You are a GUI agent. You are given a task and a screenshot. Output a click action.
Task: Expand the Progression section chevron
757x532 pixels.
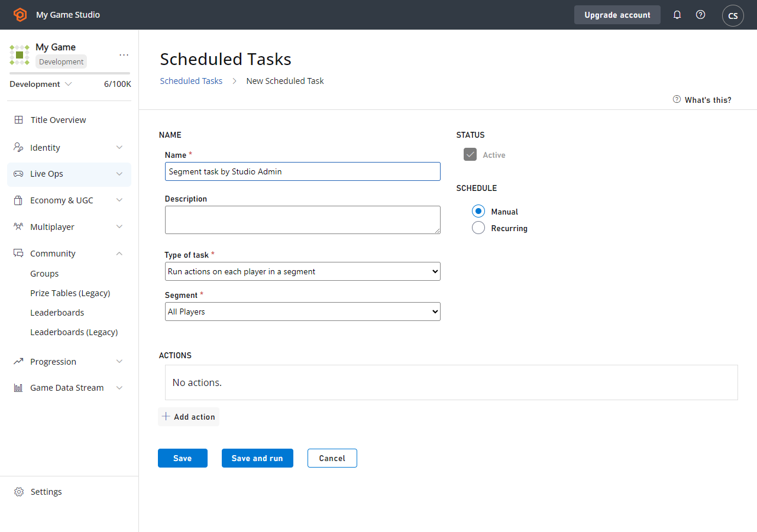[119, 361]
